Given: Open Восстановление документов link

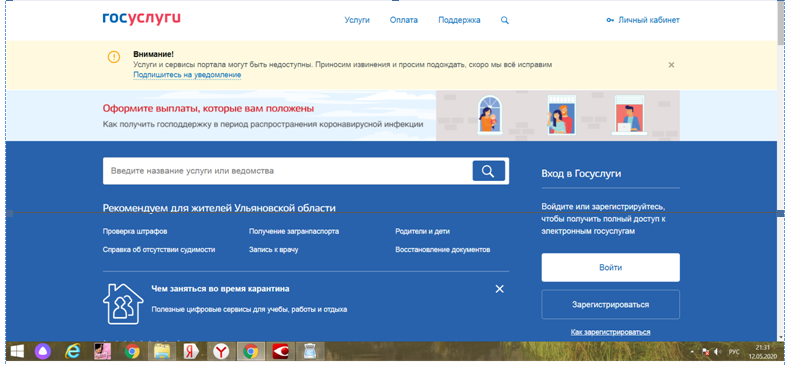Looking at the screenshot, I should 443,250.
